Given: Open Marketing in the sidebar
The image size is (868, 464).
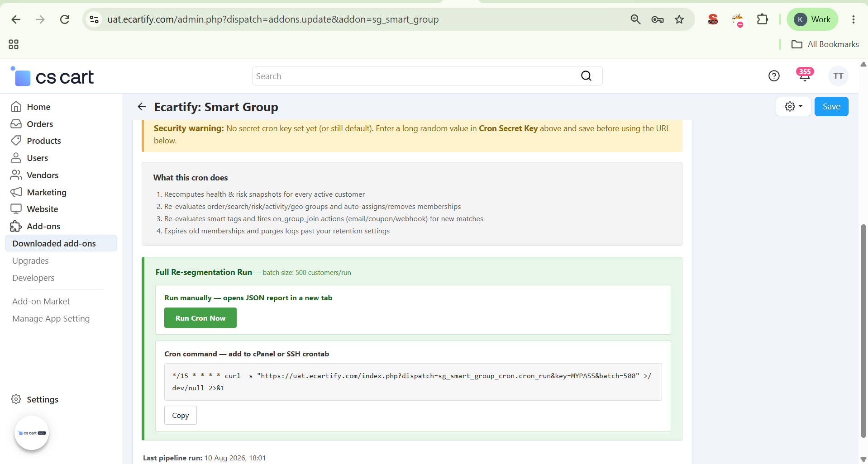Looking at the screenshot, I should pyautogui.click(x=47, y=192).
